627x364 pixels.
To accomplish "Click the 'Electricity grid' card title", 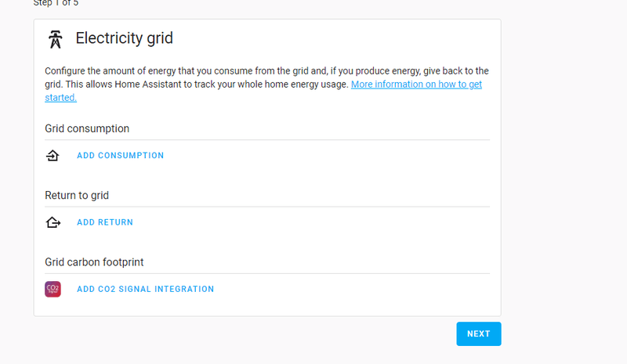I will point(124,38).
